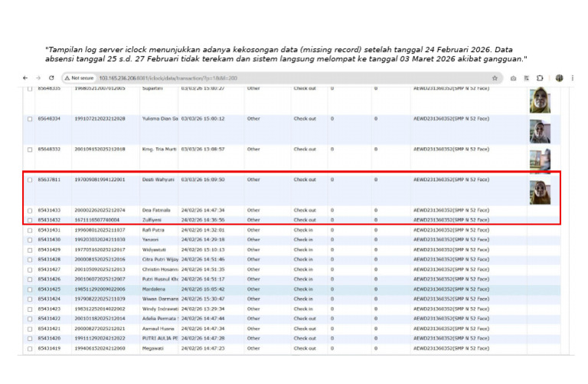Click the camera icon in browser toolbar
This screenshot has width=588, height=384.
513,78
